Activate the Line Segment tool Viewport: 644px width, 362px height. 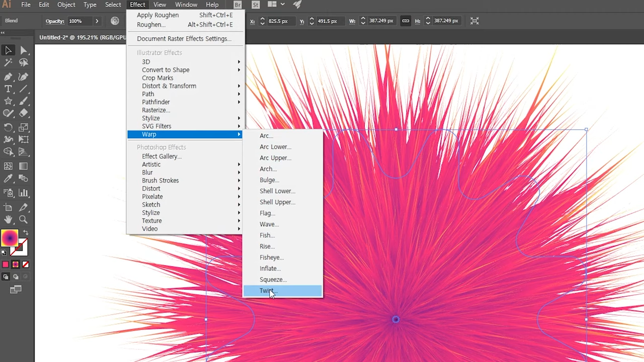tap(24, 89)
